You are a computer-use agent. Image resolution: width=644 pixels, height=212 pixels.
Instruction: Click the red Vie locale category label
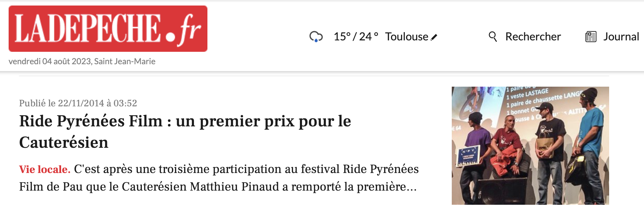click(45, 169)
